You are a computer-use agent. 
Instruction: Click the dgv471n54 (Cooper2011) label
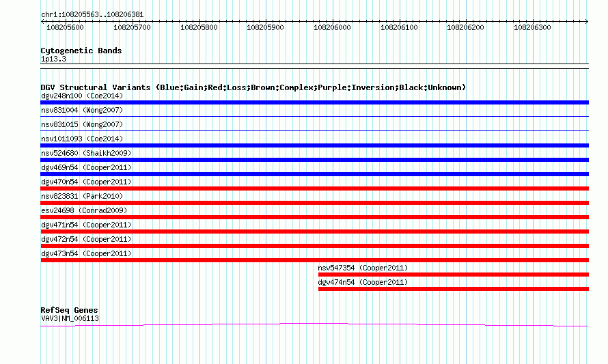pos(86,225)
